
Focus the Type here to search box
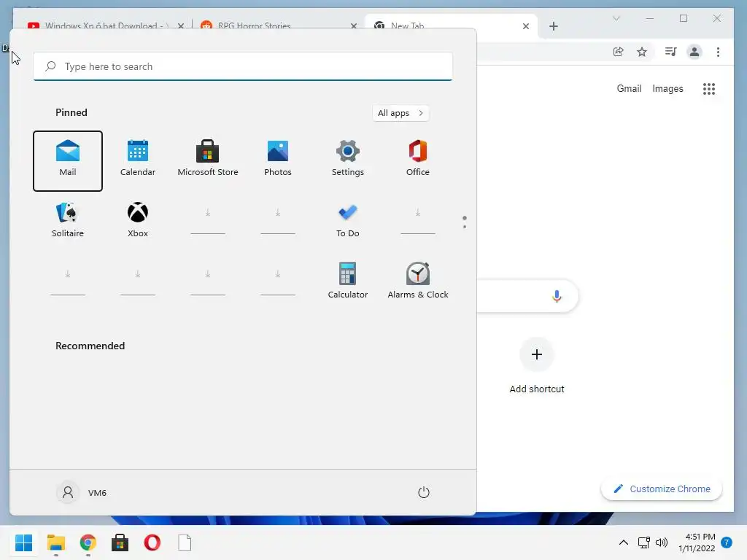[x=243, y=66]
